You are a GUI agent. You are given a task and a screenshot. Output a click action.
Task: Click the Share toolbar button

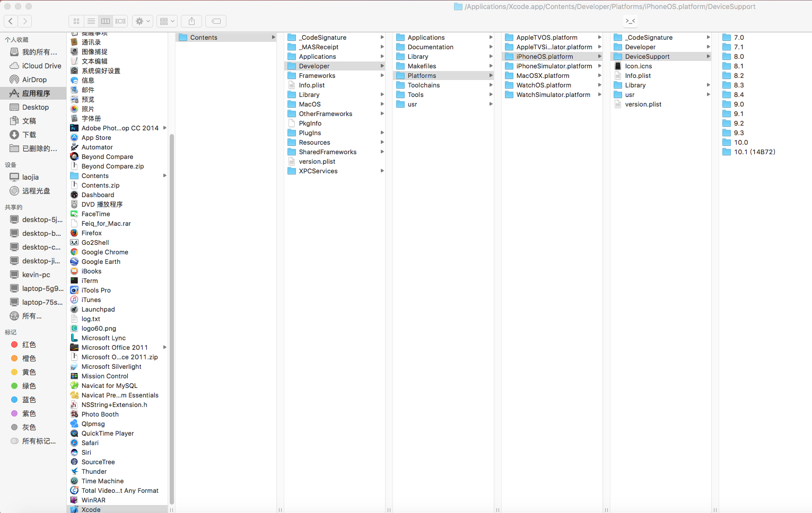tap(191, 21)
